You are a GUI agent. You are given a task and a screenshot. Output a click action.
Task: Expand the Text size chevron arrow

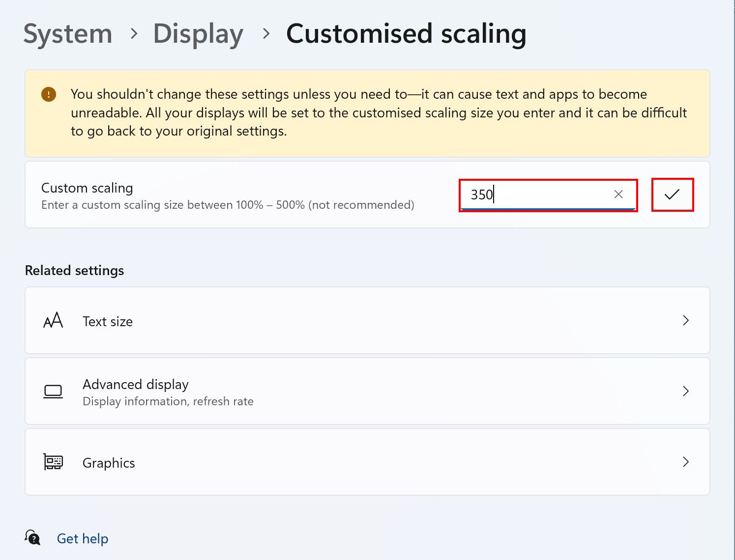tap(686, 320)
